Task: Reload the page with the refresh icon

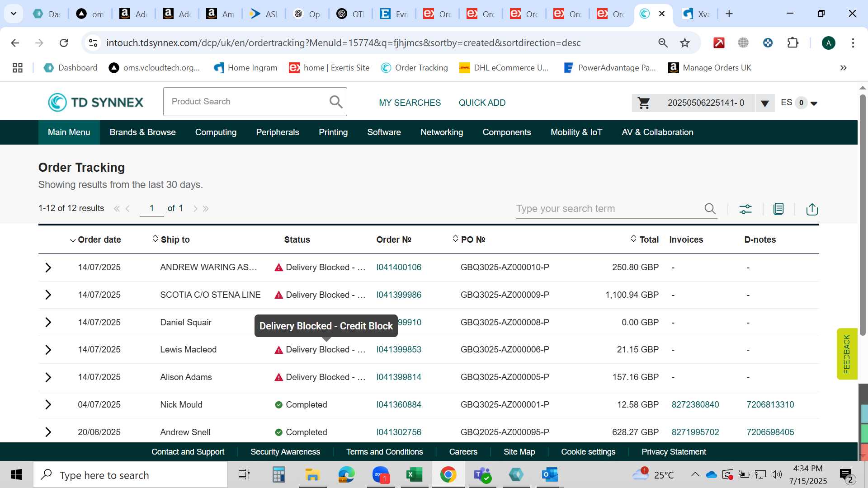Action: [64, 43]
